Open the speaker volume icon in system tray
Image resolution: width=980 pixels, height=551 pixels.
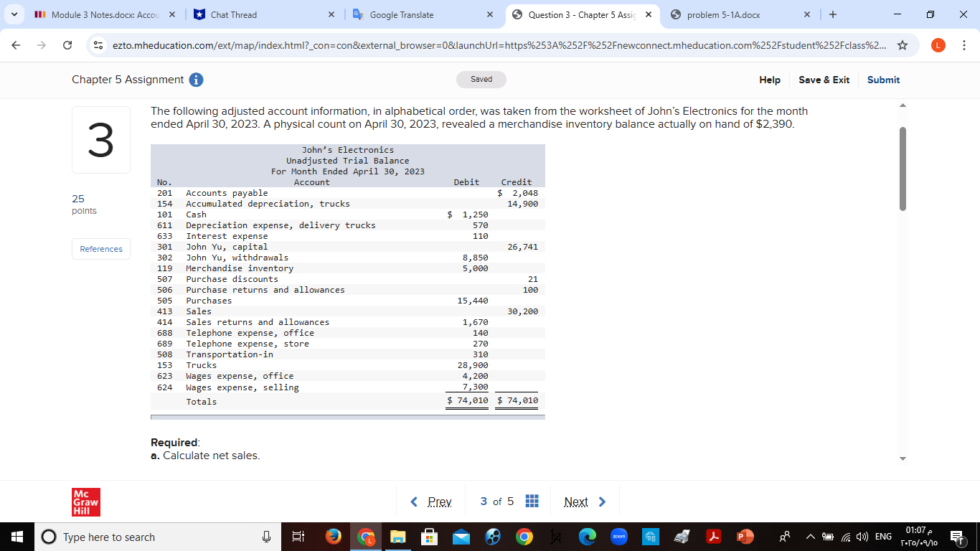coord(862,537)
